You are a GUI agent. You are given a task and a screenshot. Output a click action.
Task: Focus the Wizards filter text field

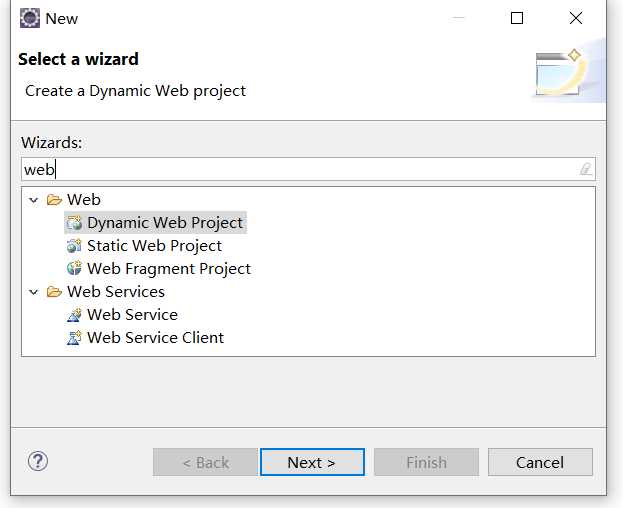point(308,169)
